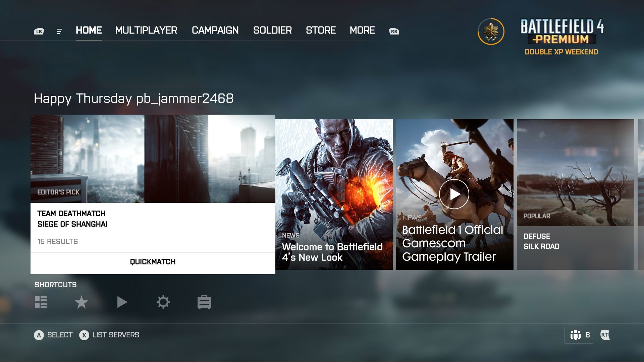Screen dimensions: 644x362
Task: Click the briefcase shortcut icon
Action: coord(204,302)
